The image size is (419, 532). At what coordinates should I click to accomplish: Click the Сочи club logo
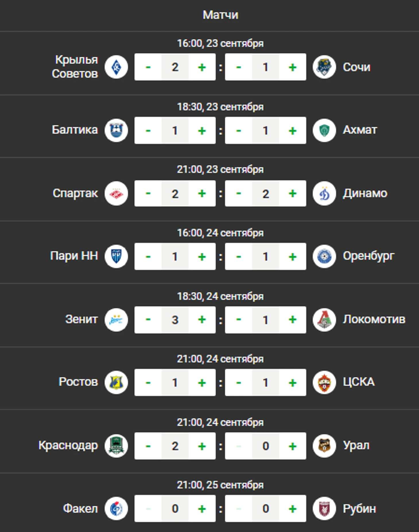[x=324, y=67]
